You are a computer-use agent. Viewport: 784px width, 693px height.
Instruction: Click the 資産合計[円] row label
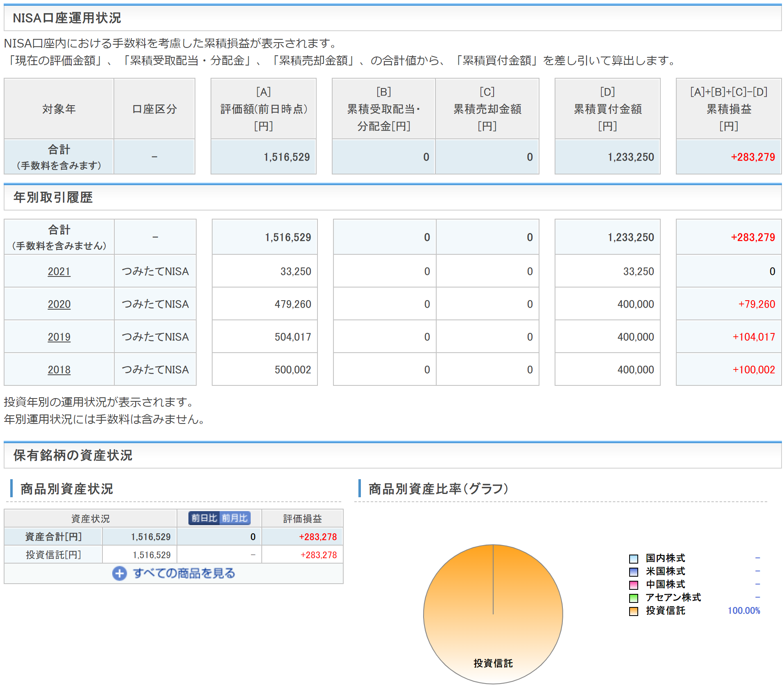click(53, 537)
